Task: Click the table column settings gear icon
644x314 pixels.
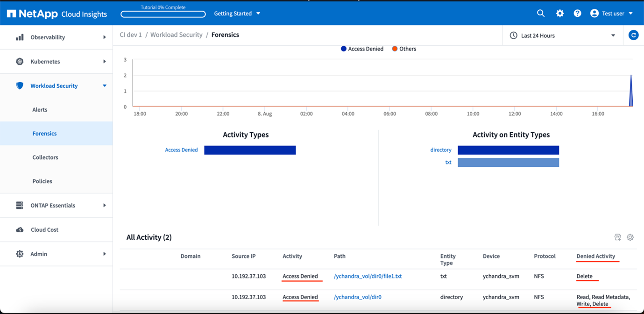Action: (630, 237)
